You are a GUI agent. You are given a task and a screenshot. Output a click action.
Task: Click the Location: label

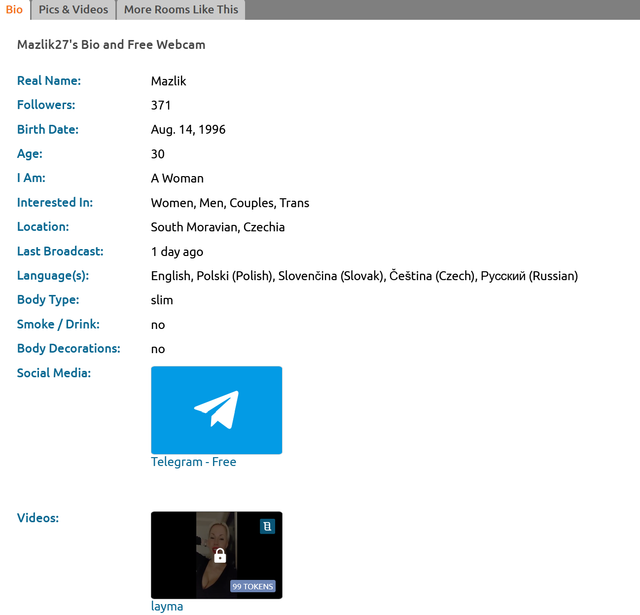point(43,226)
